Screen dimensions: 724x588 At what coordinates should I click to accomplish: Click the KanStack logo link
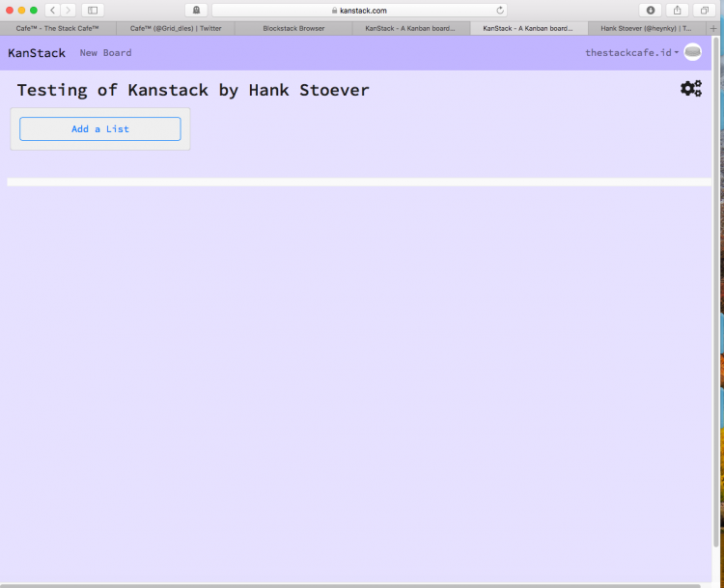coord(37,53)
